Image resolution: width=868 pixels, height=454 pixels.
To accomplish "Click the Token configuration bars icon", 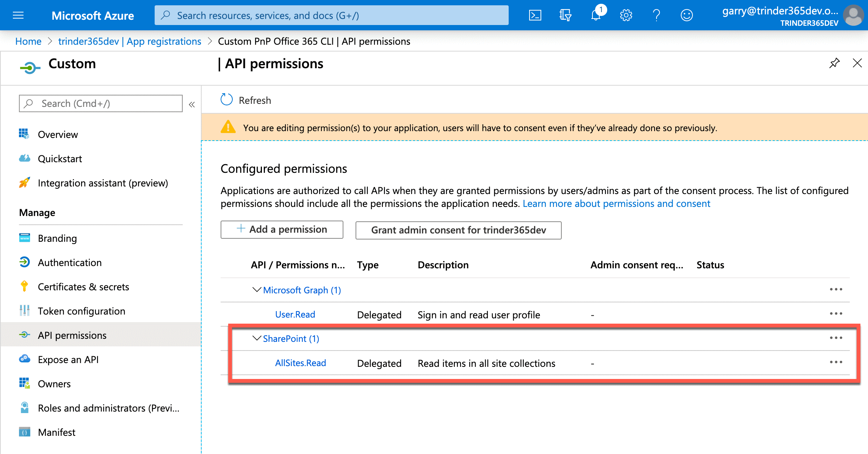I will [x=24, y=310].
